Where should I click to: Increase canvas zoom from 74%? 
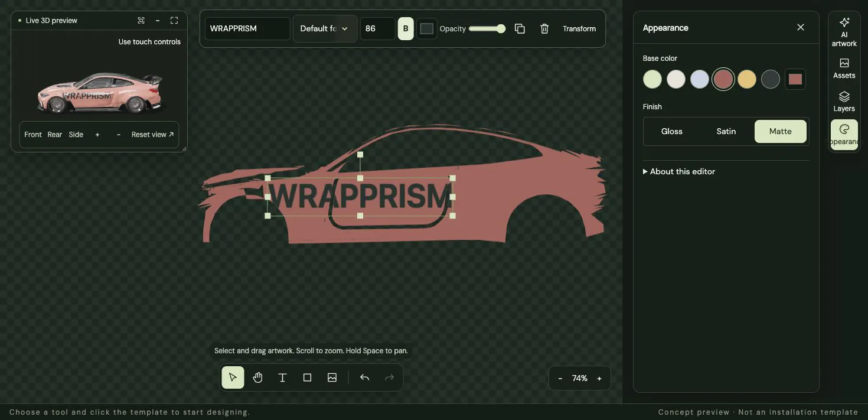click(x=599, y=378)
